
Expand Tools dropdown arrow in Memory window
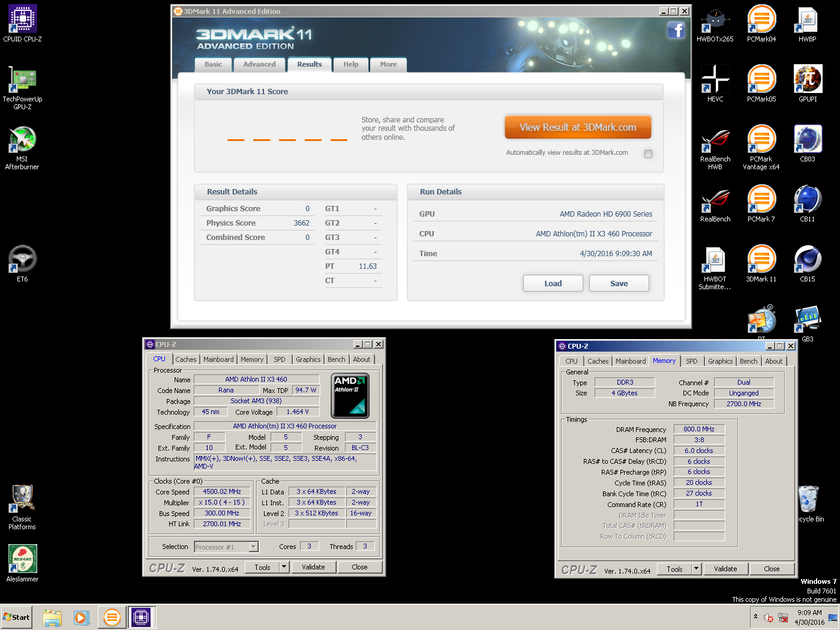pos(697,569)
